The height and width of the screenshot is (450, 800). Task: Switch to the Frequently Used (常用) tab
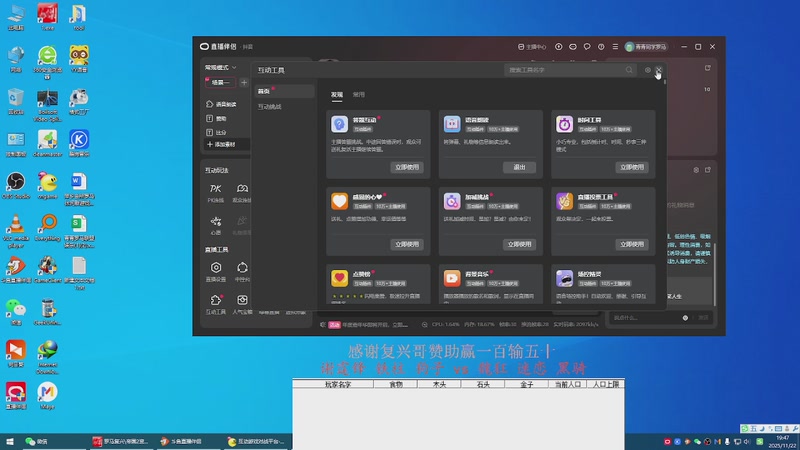click(359, 94)
